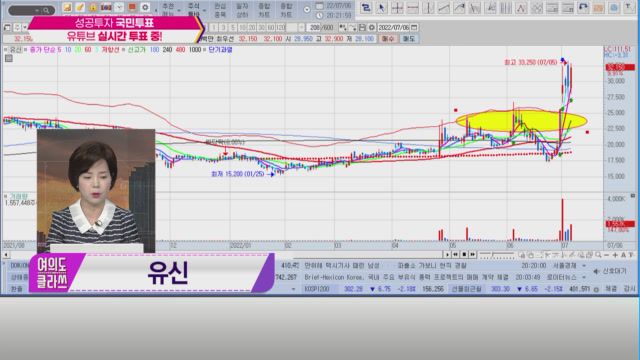The width and height of the screenshot is (640, 360).
Task: Select the Fibonacci fan drawing tool
Action: pyautogui.click(x=490, y=8)
